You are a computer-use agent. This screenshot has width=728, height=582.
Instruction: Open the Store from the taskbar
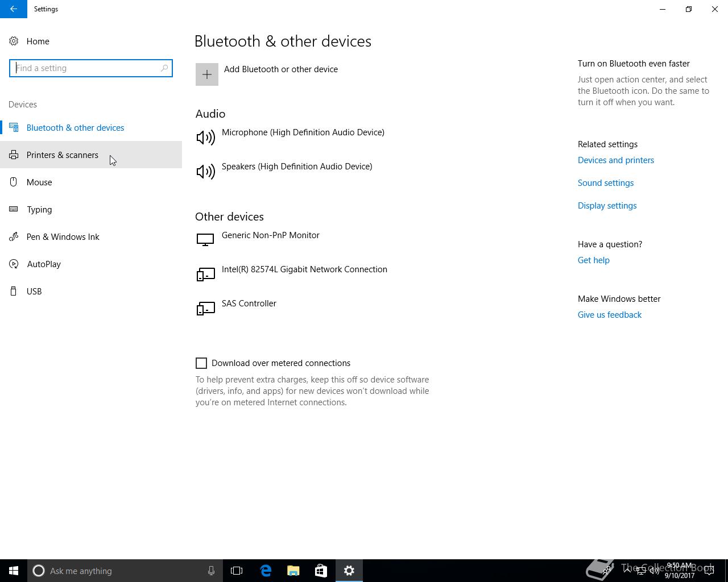[321, 571]
